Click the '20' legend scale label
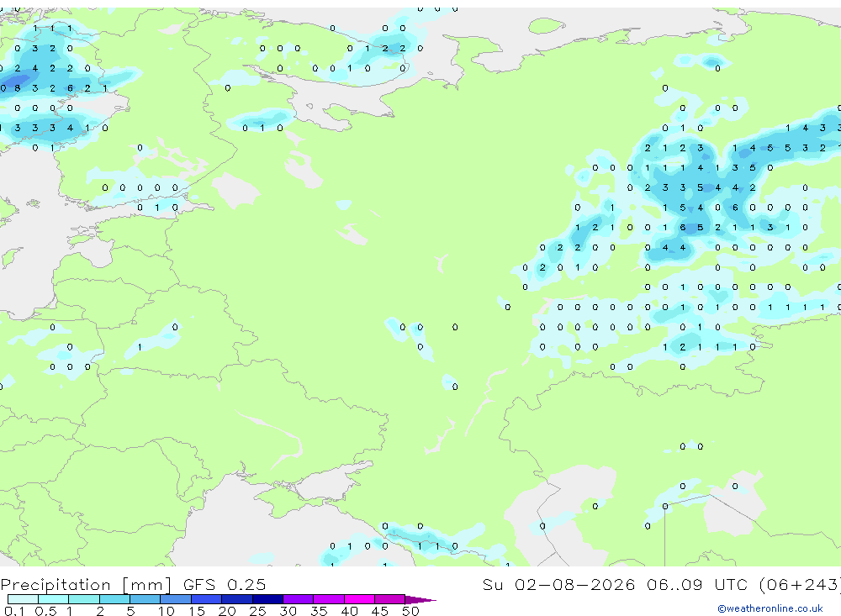This screenshot has height=616, width=841. [227, 611]
